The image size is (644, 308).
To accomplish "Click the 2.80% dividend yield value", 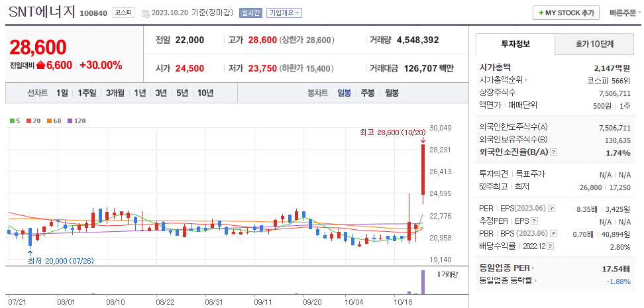I will (620, 247).
